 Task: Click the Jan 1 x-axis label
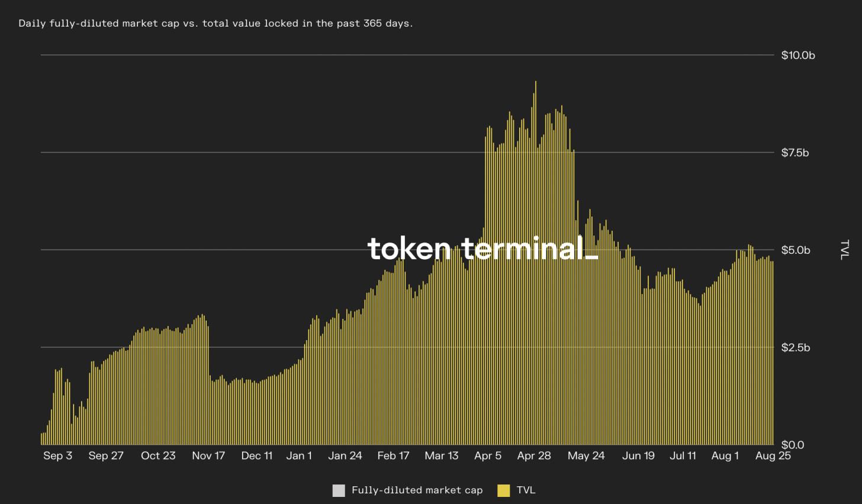(x=299, y=456)
